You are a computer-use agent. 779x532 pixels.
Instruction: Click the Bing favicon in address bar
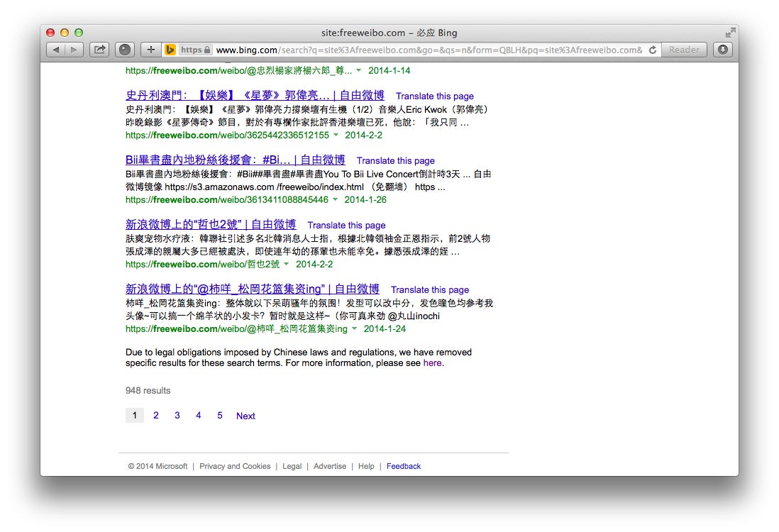(x=170, y=50)
